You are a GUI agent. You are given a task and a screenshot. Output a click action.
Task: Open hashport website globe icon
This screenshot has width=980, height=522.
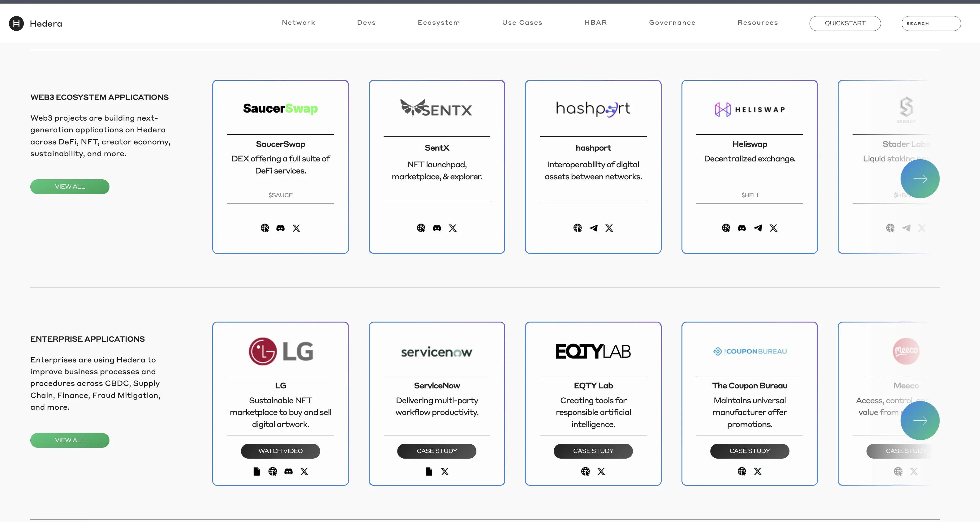tap(578, 228)
